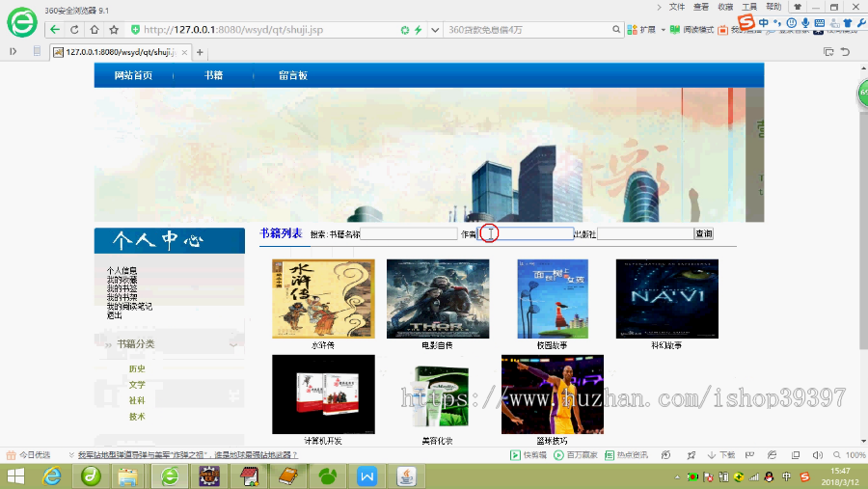Click the 今日优选 status bar item
This screenshot has width=868, height=489.
tap(28, 455)
